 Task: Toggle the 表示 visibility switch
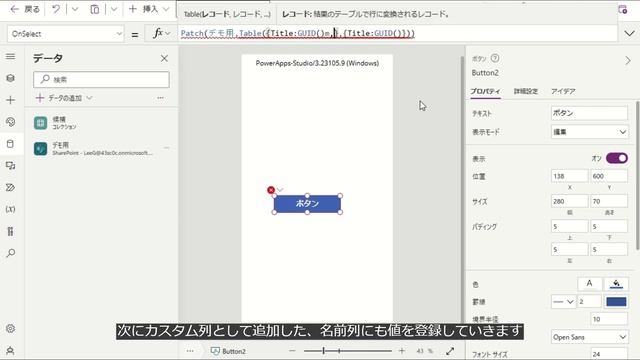(617, 158)
